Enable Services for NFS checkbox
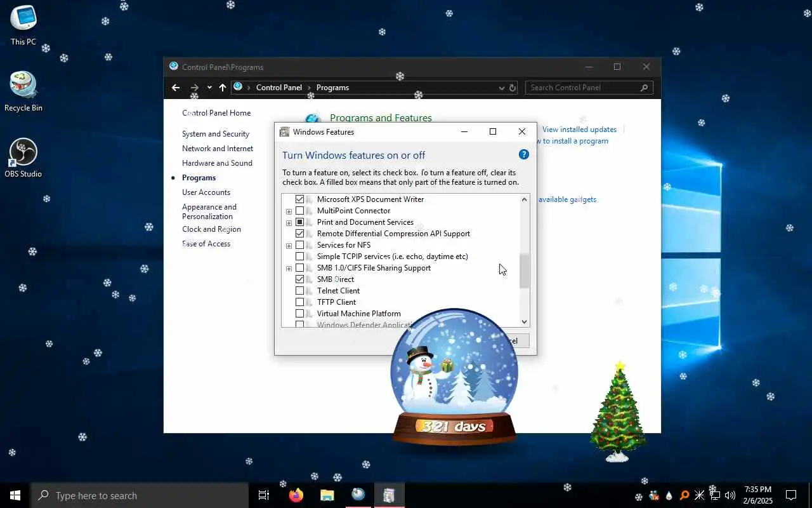 coord(300,245)
